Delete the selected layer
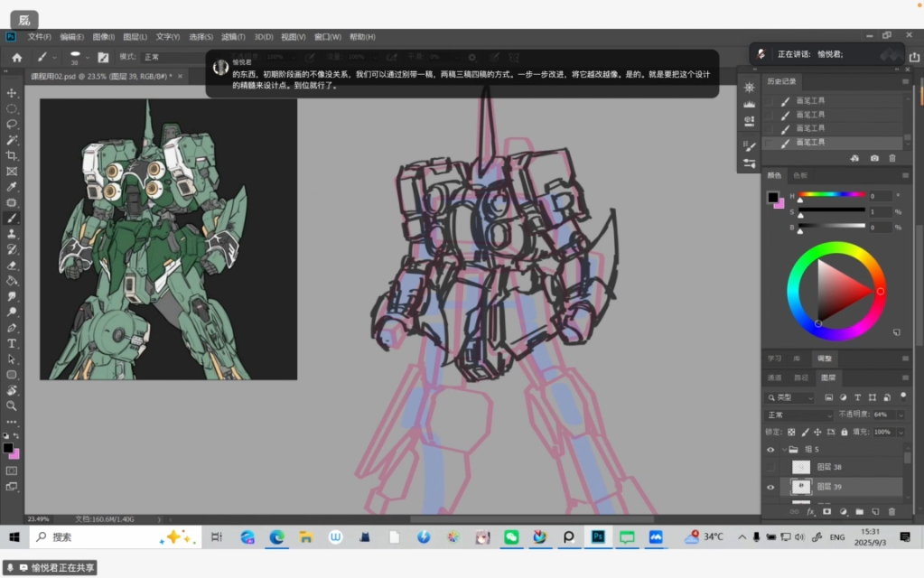 pos(891,511)
